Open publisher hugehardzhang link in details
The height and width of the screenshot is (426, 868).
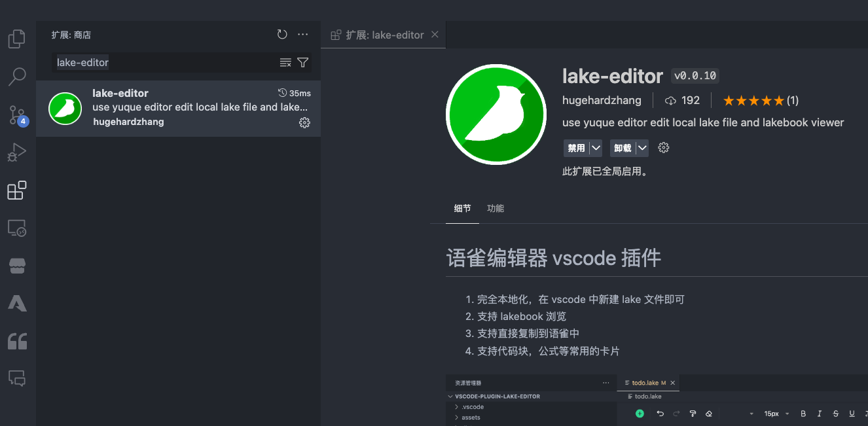coord(602,100)
